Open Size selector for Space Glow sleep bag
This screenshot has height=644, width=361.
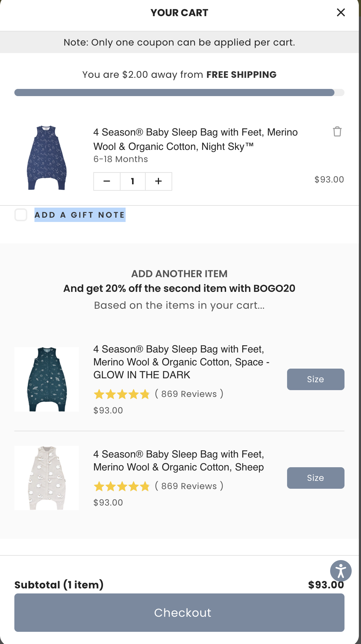(315, 379)
